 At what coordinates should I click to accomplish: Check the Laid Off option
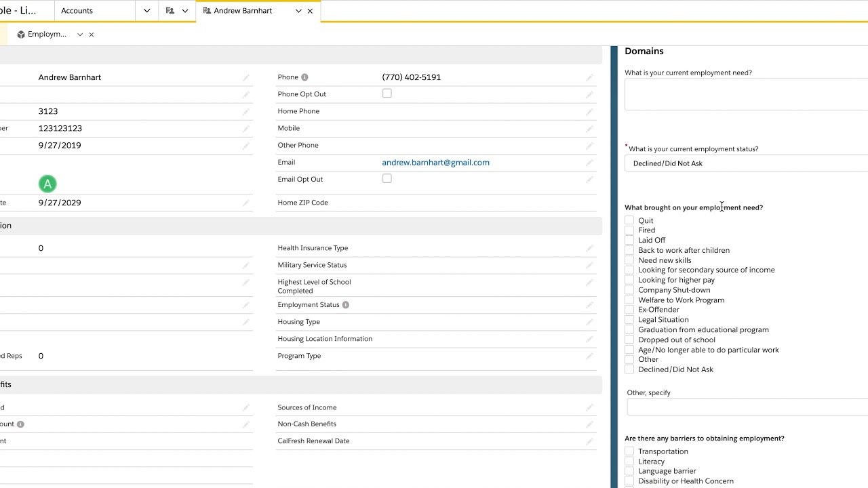[x=629, y=240]
